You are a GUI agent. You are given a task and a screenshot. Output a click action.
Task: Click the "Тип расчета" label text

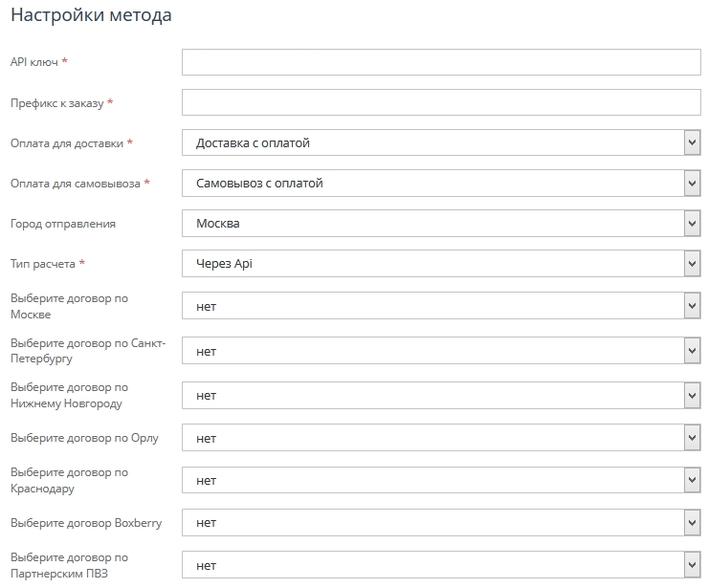(x=43, y=264)
